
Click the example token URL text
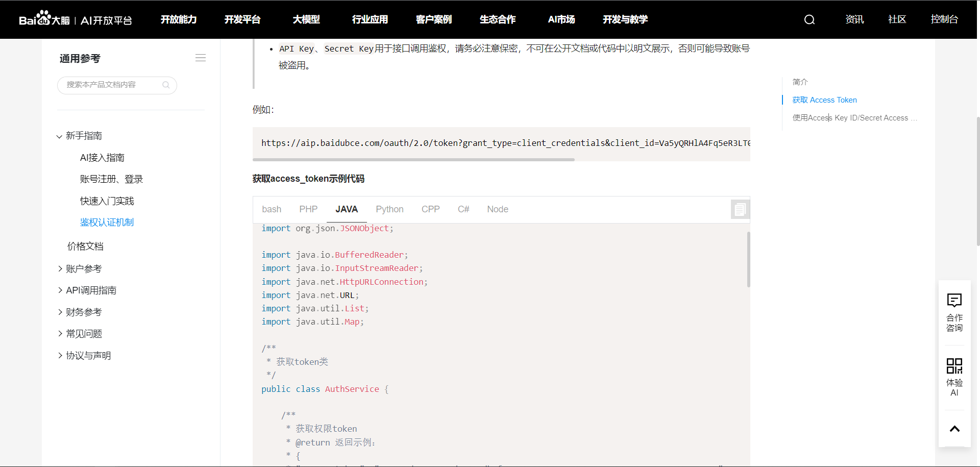point(505,143)
